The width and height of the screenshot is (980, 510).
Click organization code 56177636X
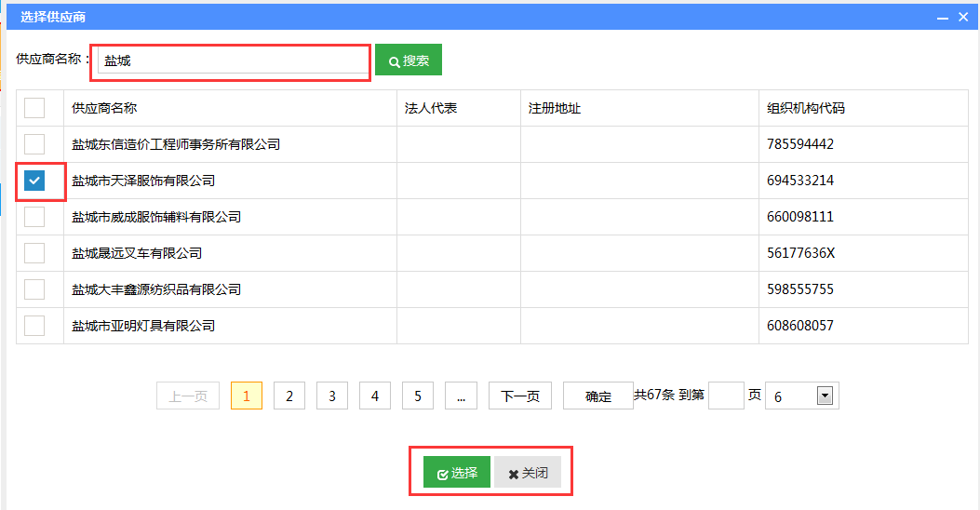800,253
